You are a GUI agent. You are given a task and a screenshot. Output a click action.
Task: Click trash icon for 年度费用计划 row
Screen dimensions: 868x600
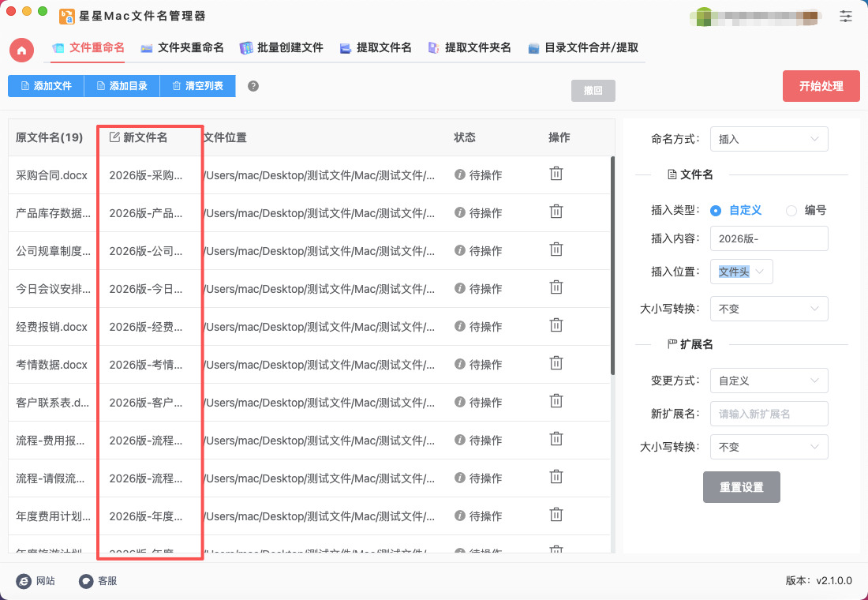(556, 516)
